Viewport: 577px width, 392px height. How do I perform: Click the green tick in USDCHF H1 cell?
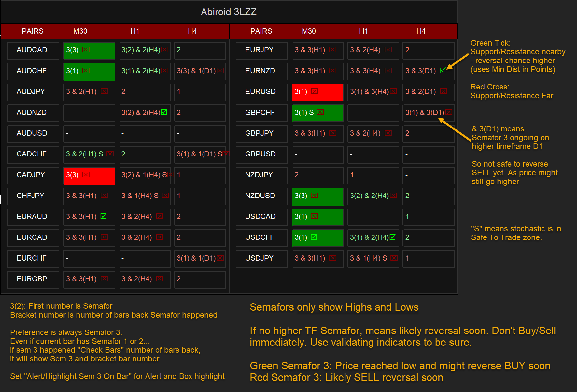[x=393, y=237]
